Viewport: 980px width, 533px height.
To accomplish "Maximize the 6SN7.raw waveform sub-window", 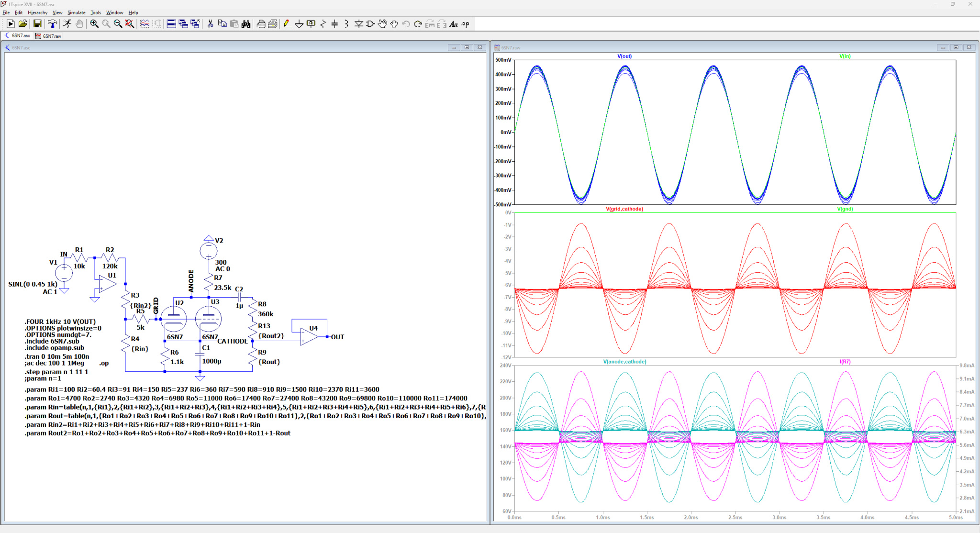I will [956, 47].
